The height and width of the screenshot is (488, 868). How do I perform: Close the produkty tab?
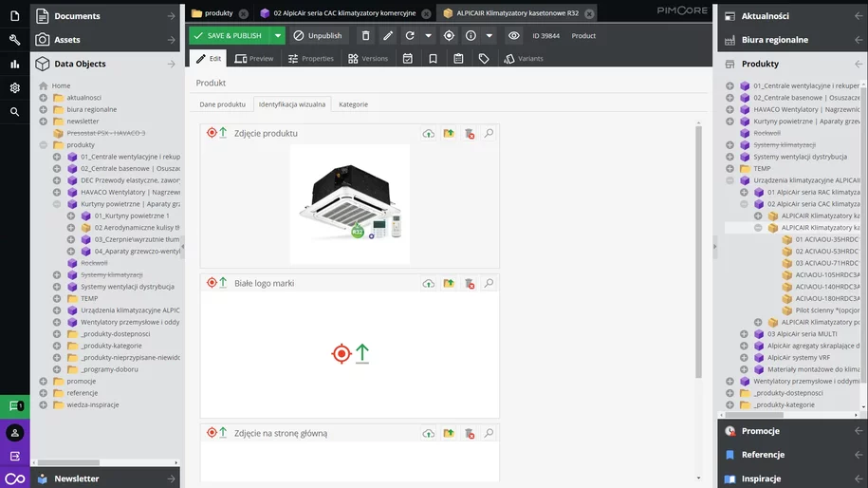click(244, 13)
